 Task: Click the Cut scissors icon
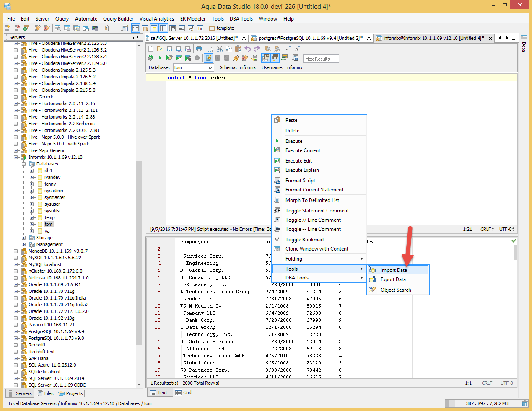tap(219, 49)
